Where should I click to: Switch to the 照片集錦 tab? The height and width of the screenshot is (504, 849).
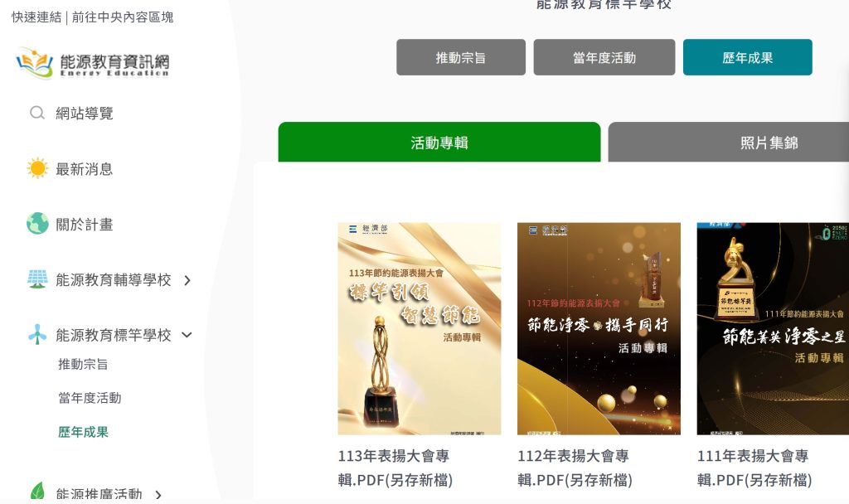coord(728,143)
